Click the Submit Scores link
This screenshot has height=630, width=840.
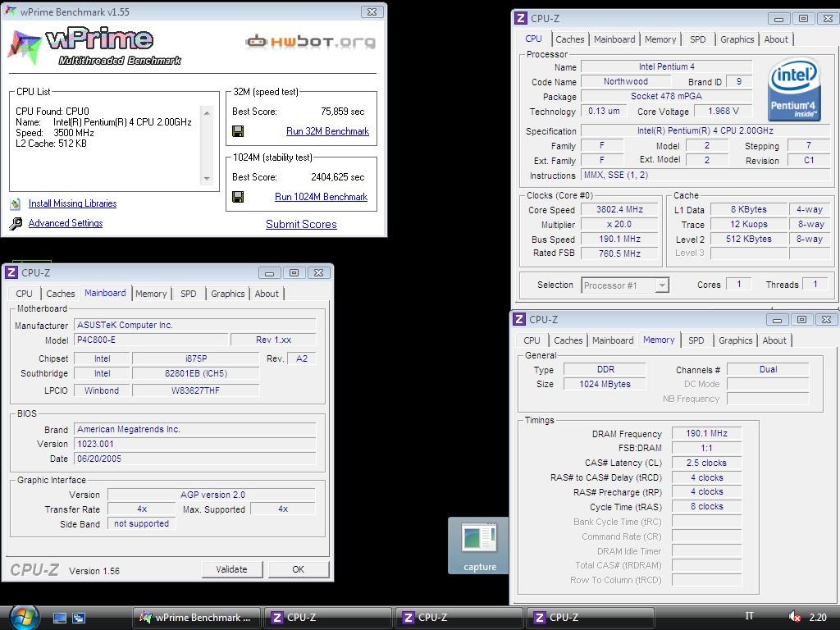tap(301, 225)
